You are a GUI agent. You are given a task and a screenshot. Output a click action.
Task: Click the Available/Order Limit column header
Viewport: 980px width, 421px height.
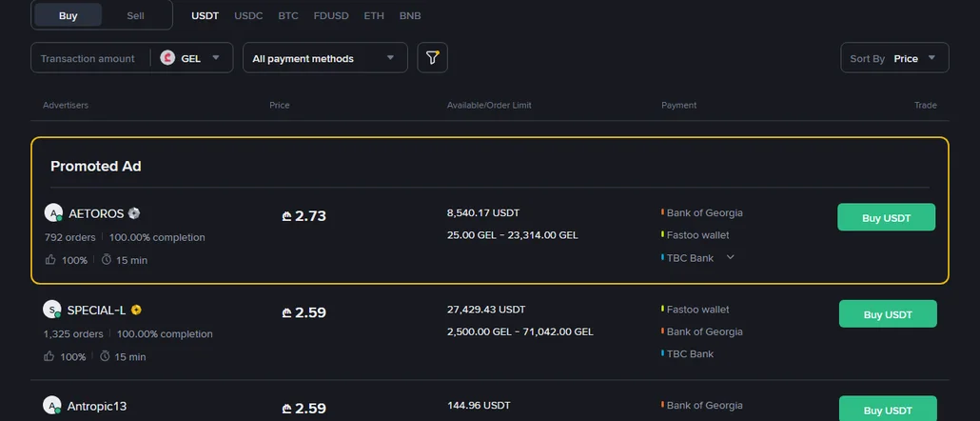coord(489,105)
